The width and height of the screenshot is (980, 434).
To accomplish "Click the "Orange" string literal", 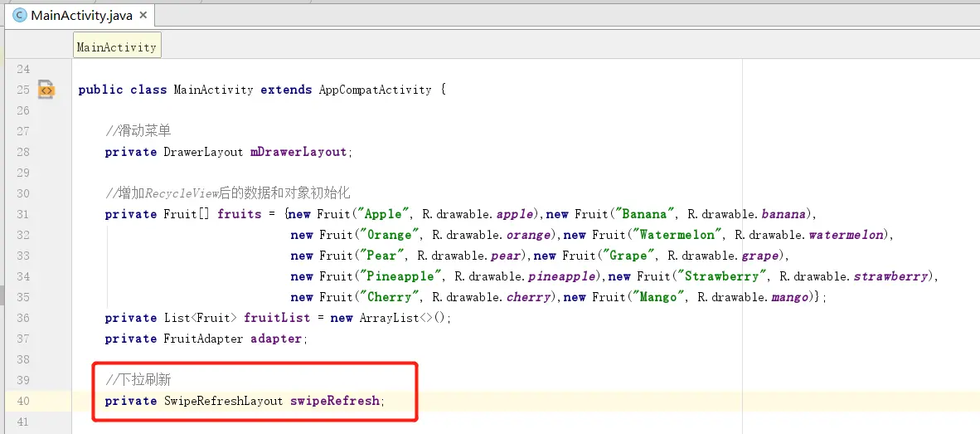I will coord(388,235).
